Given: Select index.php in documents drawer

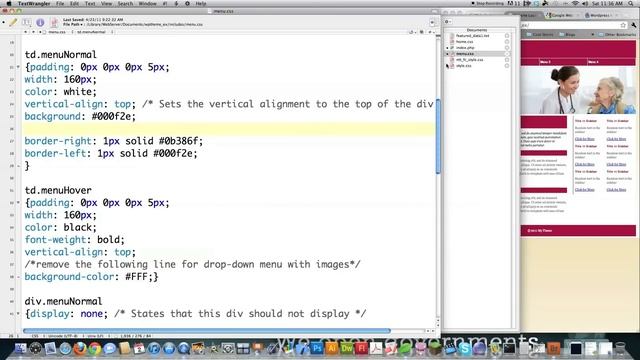Looking at the screenshot, I should coord(465,48).
